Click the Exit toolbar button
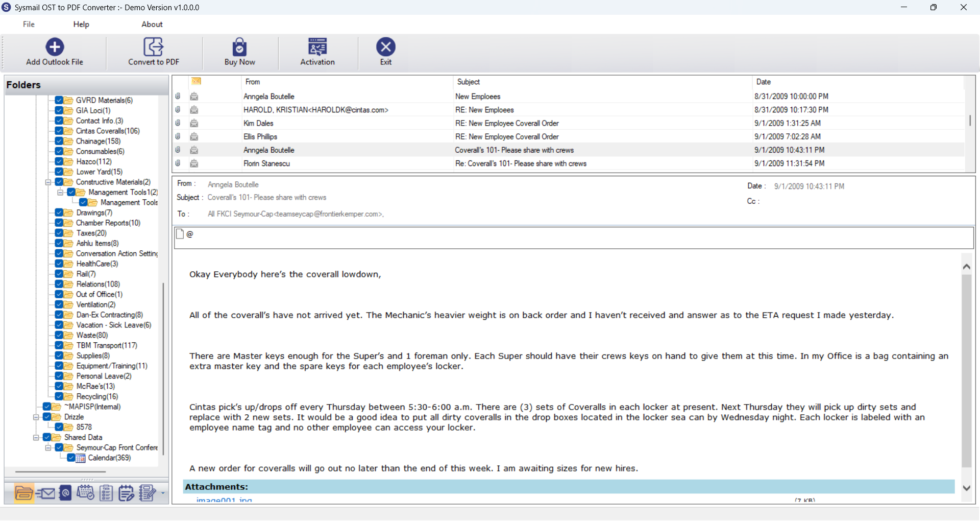 386,52
